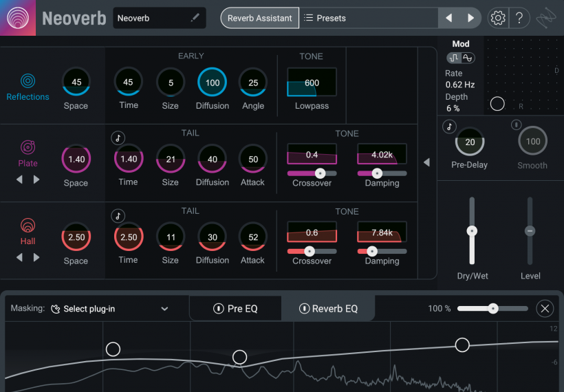
Task: Switch to the Pre EQ tab
Action: pyautogui.click(x=236, y=309)
